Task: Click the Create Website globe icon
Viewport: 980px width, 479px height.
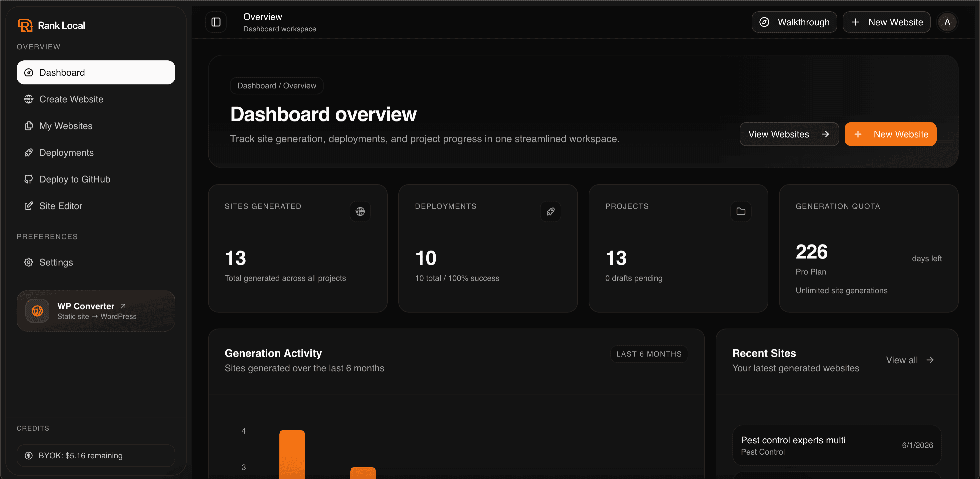Action: (x=29, y=99)
